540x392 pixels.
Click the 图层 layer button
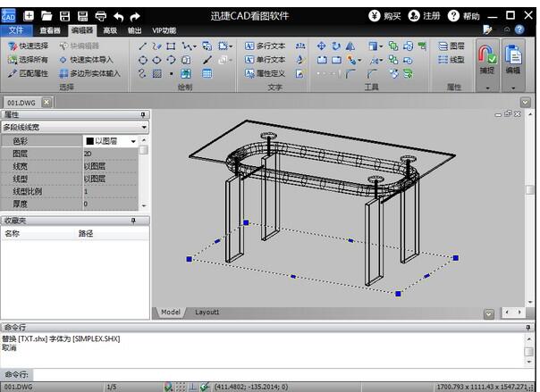(x=451, y=46)
